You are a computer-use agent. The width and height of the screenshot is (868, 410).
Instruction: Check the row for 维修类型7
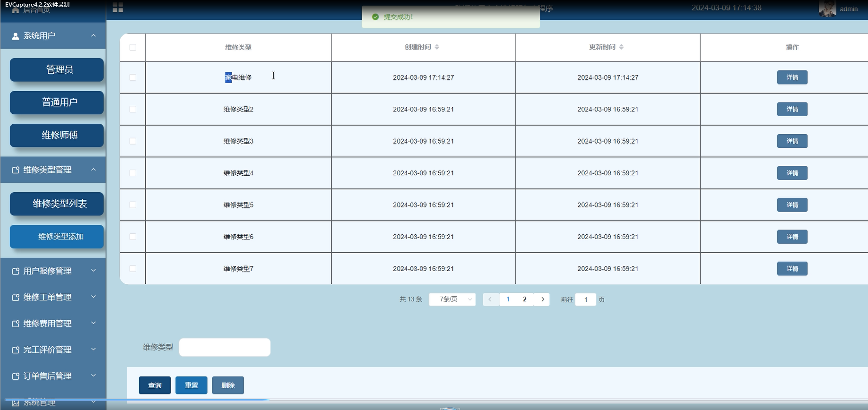coord(133,269)
